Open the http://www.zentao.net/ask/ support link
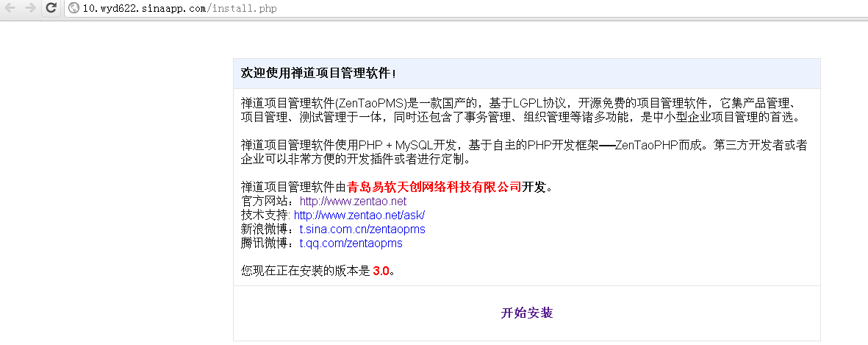 point(359,215)
